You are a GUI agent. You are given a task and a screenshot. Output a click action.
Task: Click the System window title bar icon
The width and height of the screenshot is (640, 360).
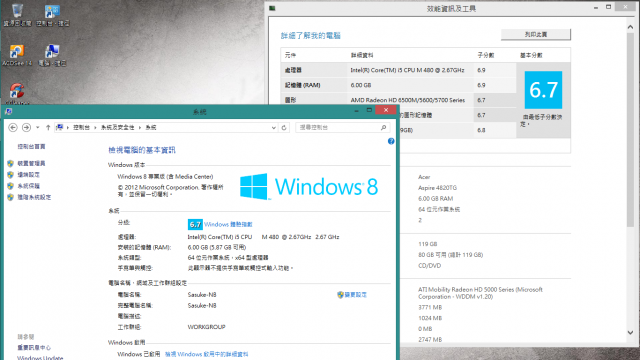(x=9, y=111)
